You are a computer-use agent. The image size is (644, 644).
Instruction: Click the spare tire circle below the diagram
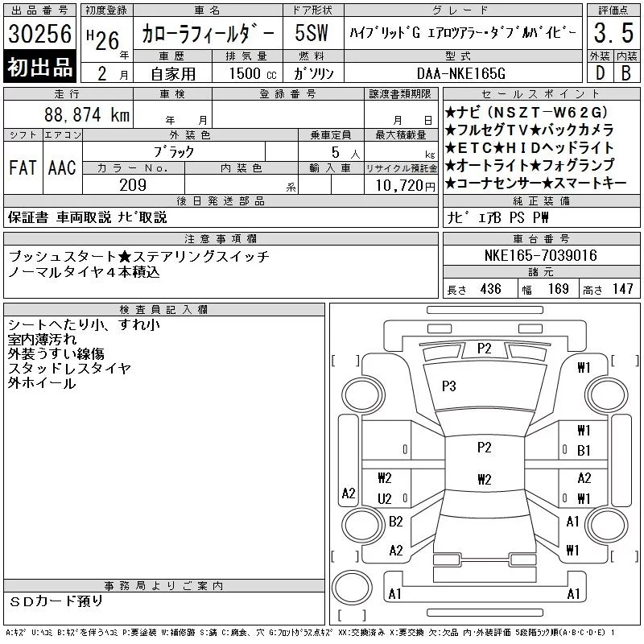[x=352, y=588]
